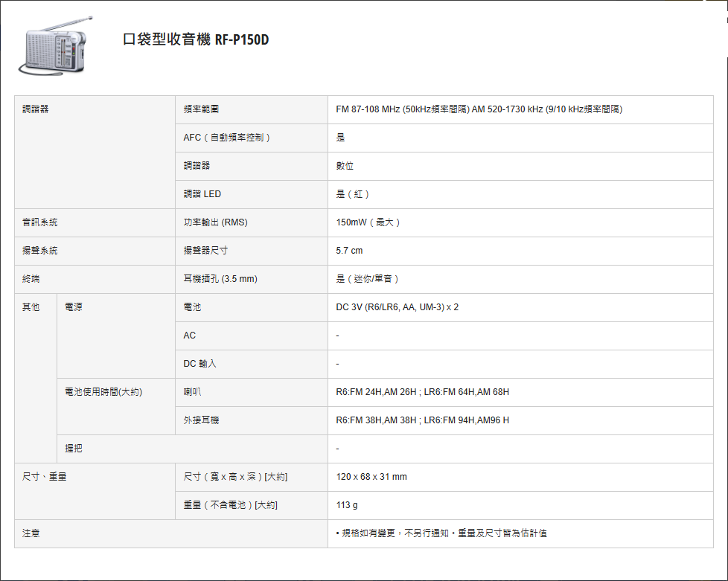
Task: Click the 外接耳機 row label
Action: [x=201, y=420]
